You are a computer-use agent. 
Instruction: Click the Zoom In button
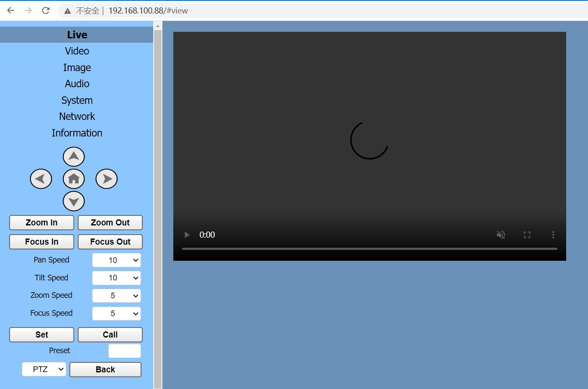(41, 222)
